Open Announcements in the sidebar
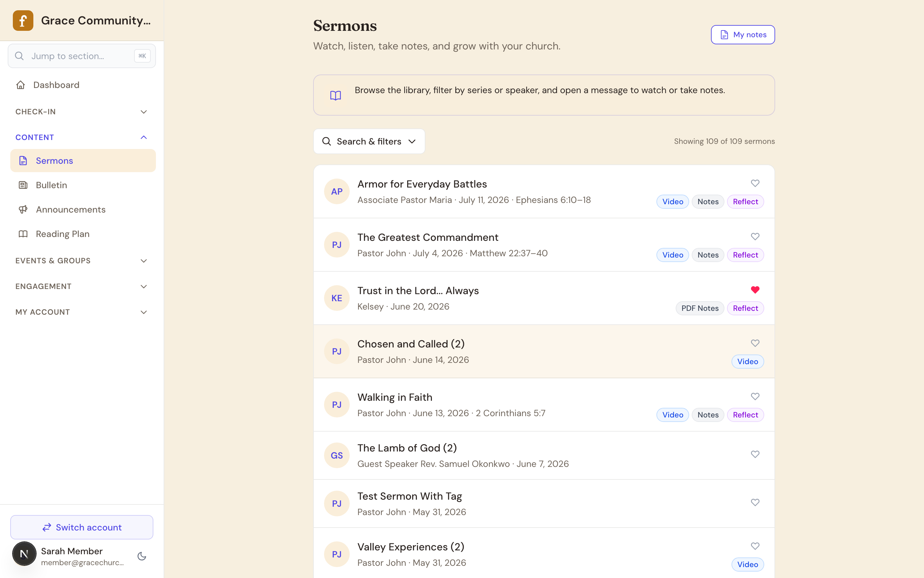 (x=83, y=209)
